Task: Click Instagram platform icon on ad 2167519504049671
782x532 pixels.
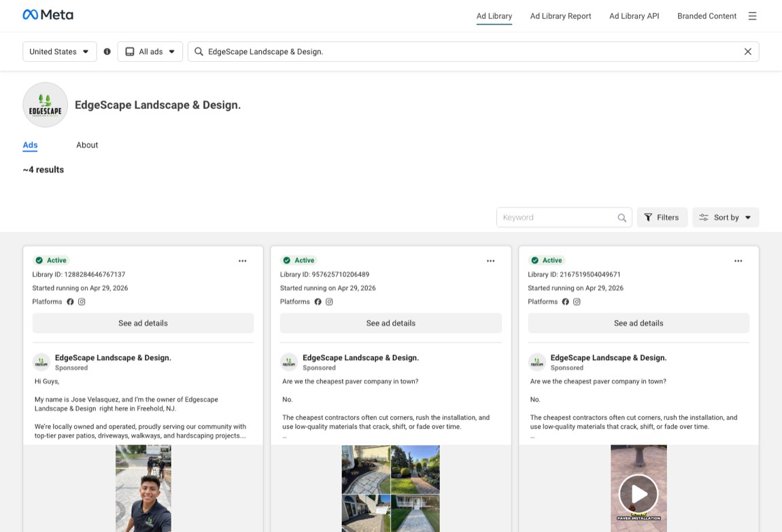Action: click(x=577, y=302)
